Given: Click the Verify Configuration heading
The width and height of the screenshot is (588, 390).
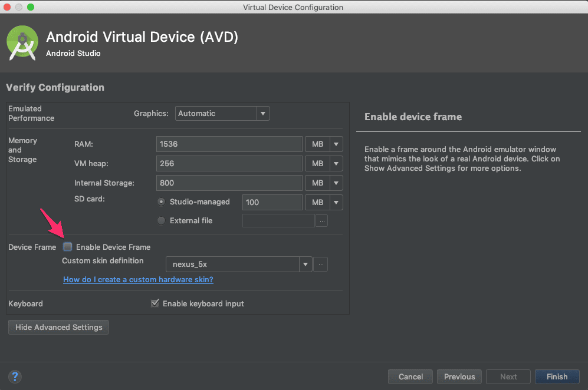Looking at the screenshot, I should coord(55,87).
